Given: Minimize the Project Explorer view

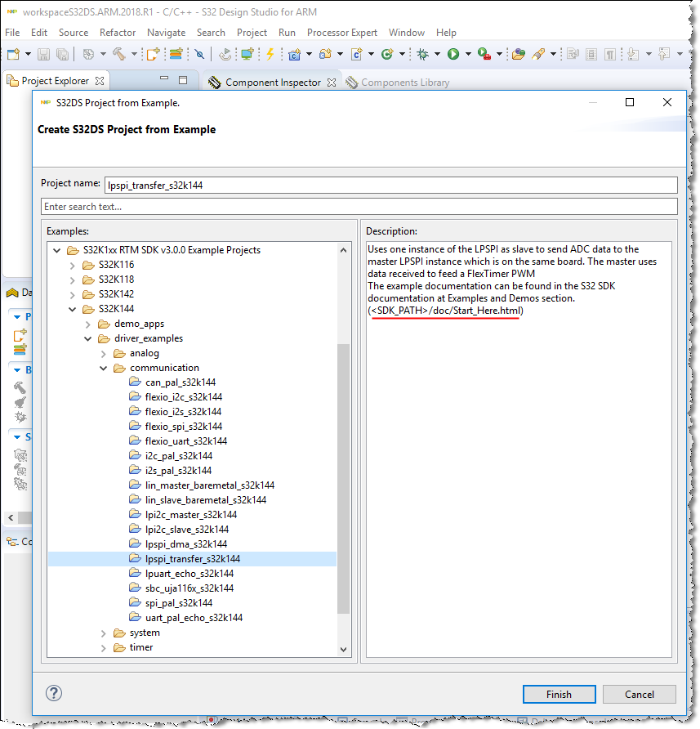Looking at the screenshot, I should click(x=164, y=79).
